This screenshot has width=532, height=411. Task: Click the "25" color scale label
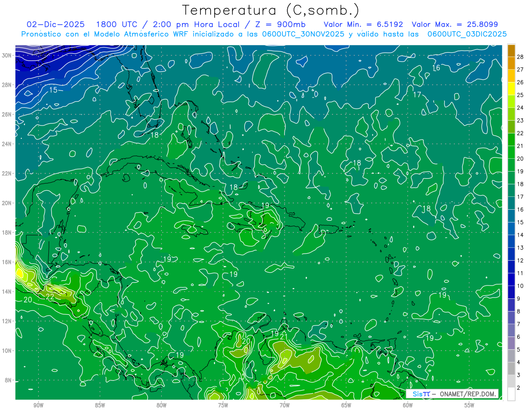pyautogui.click(x=520, y=95)
